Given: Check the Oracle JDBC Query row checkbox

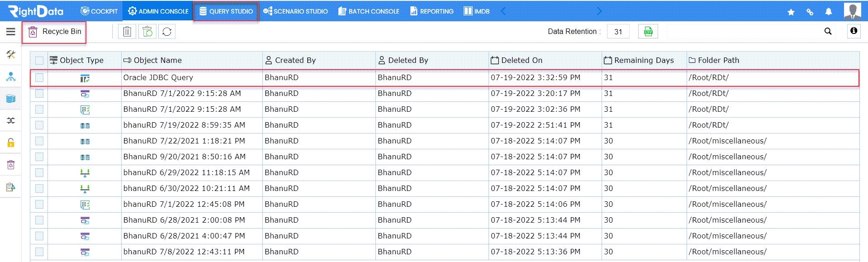Looking at the screenshot, I should [39, 77].
